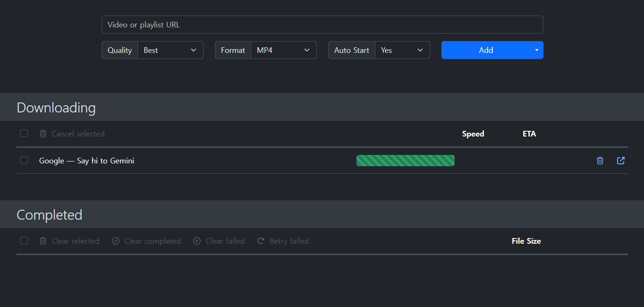This screenshot has height=307, width=644.
Task: Open the Auto Start dropdown showing Yes
Action: tap(402, 50)
